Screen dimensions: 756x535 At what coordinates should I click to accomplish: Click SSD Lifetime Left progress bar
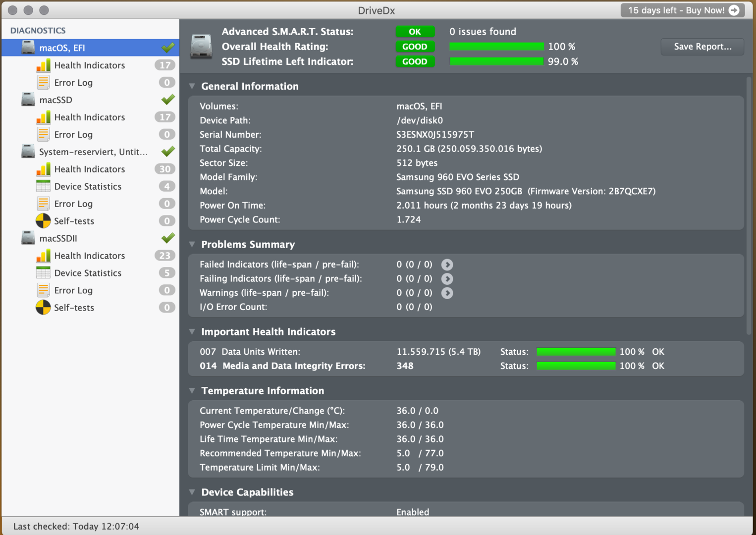click(496, 61)
